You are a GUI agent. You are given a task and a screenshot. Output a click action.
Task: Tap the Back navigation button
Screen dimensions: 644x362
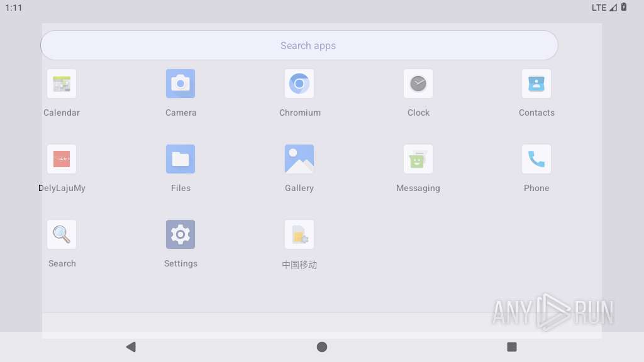[x=131, y=347]
